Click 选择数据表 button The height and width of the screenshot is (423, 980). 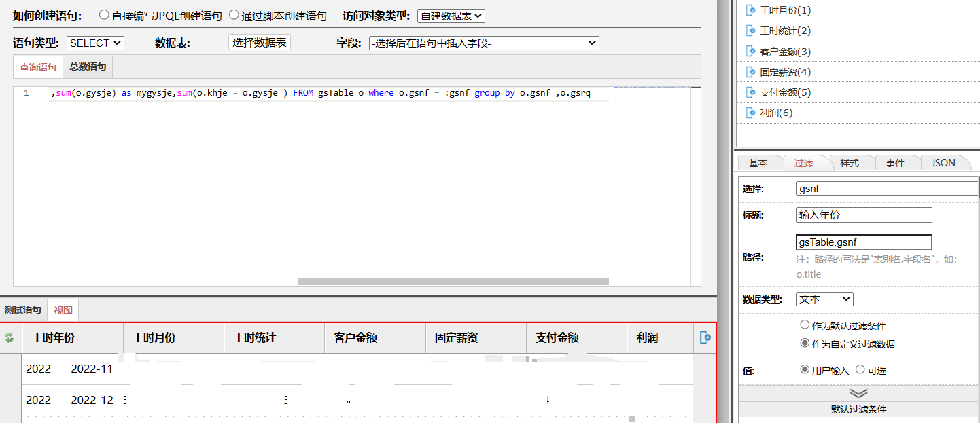pos(260,43)
